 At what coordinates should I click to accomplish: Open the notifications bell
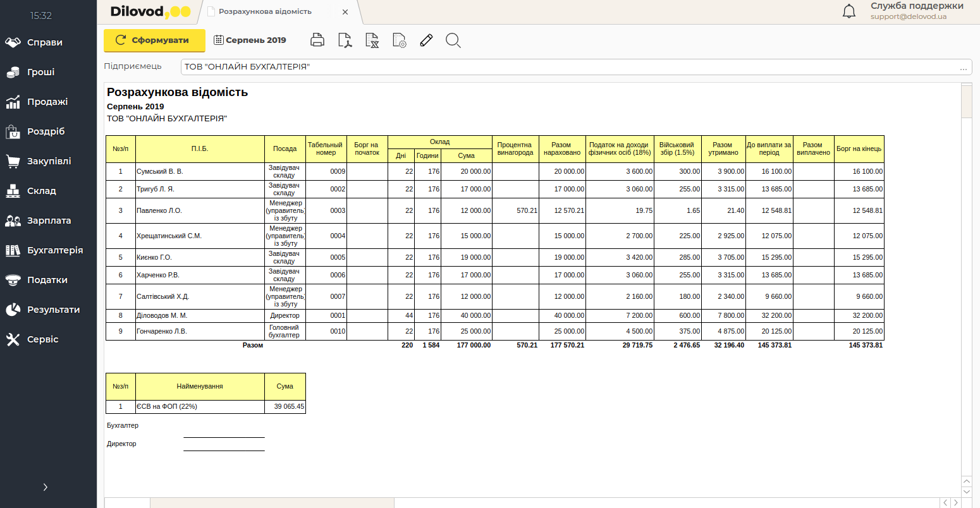pos(849,11)
